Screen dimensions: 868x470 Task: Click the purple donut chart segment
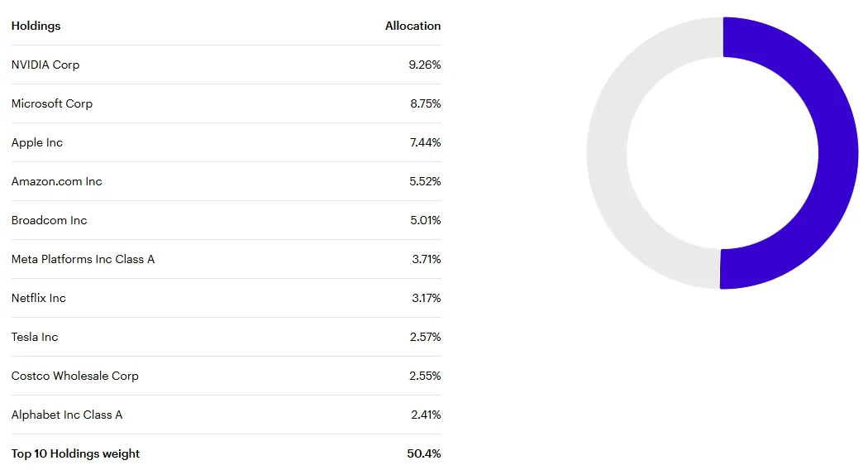click(x=838, y=153)
